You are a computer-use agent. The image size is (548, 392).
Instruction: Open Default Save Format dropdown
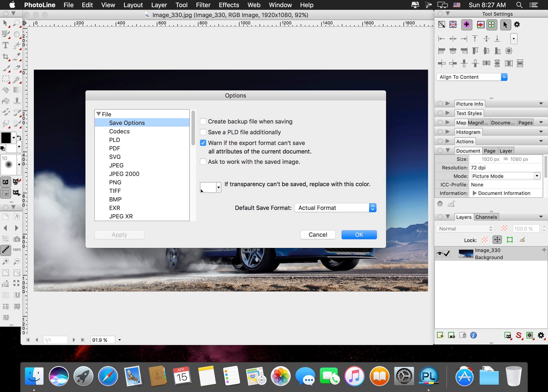[x=336, y=208]
